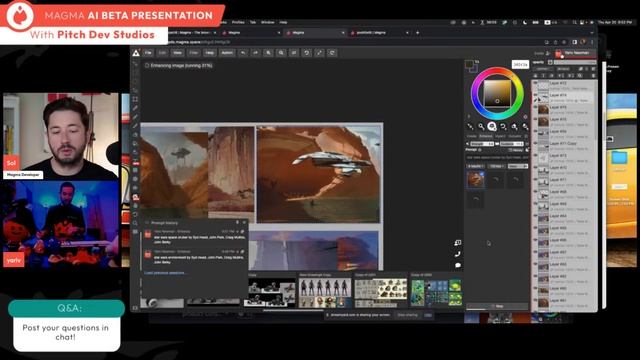Toggle visibility of Layer #75
The height and width of the screenshot is (360, 640).
coord(535,107)
